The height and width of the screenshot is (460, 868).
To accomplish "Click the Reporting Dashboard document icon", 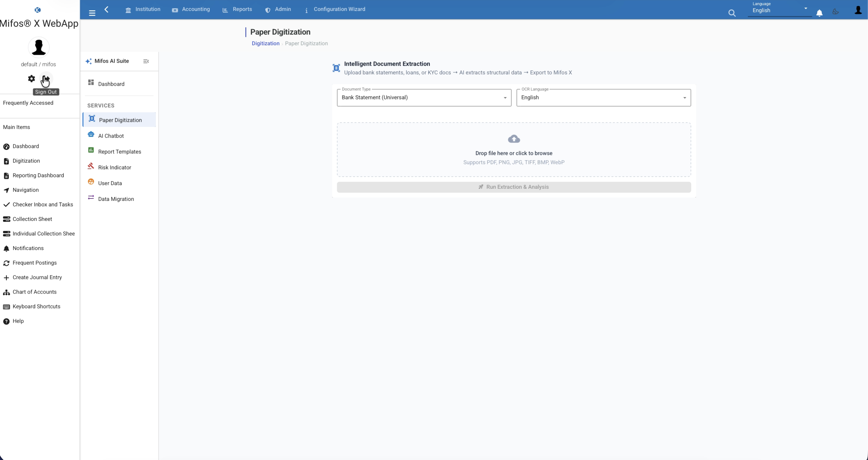I will [6, 176].
